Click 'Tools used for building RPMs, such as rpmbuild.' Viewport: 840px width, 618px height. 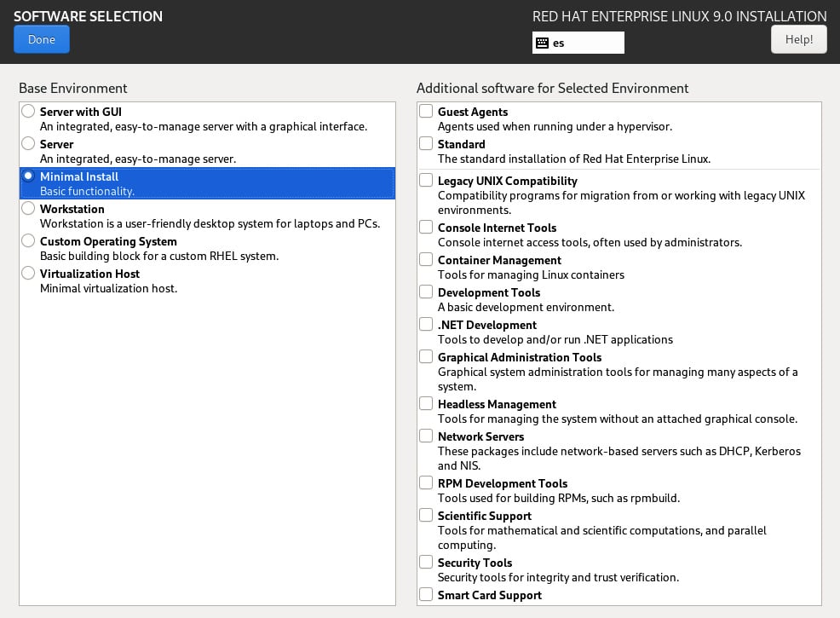point(559,498)
